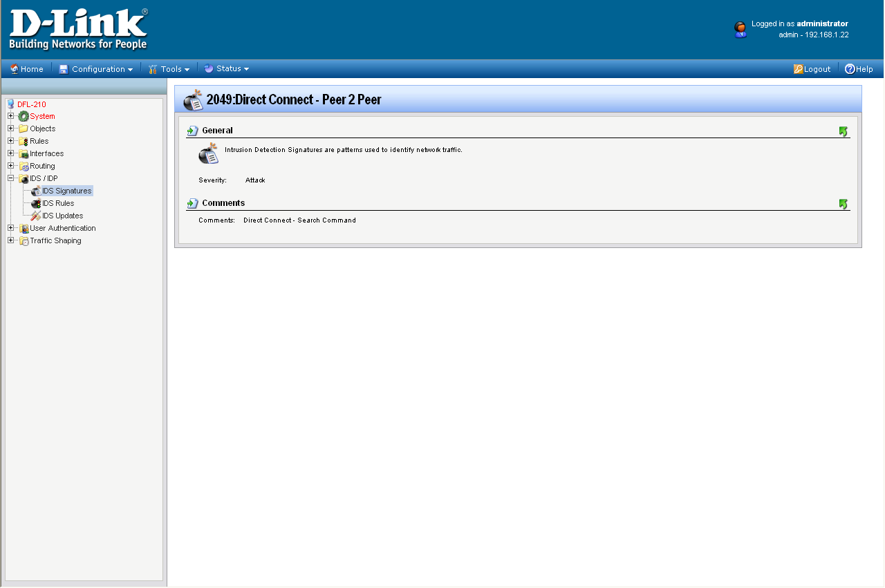Click the bomb icon in the page title bar

(193, 99)
